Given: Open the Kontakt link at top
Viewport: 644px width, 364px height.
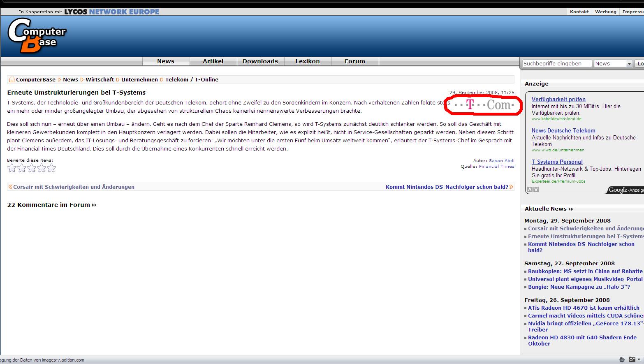Looking at the screenshot, I should pyautogui.click(x=579, y=12).
